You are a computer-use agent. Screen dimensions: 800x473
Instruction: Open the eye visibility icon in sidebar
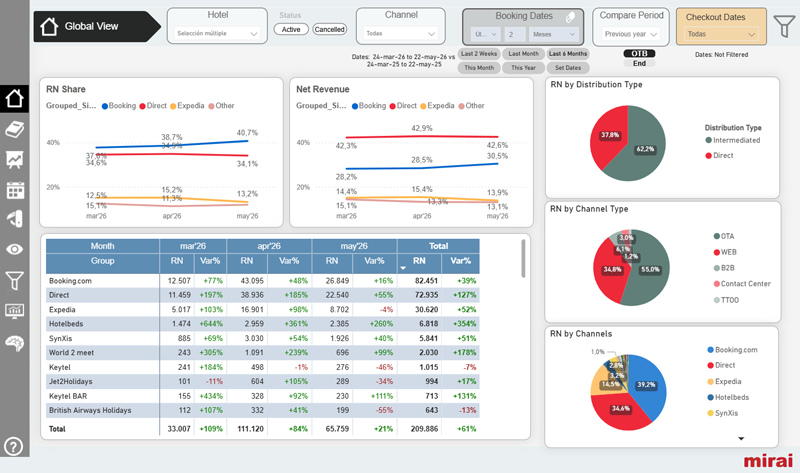(x=14, y=249)
